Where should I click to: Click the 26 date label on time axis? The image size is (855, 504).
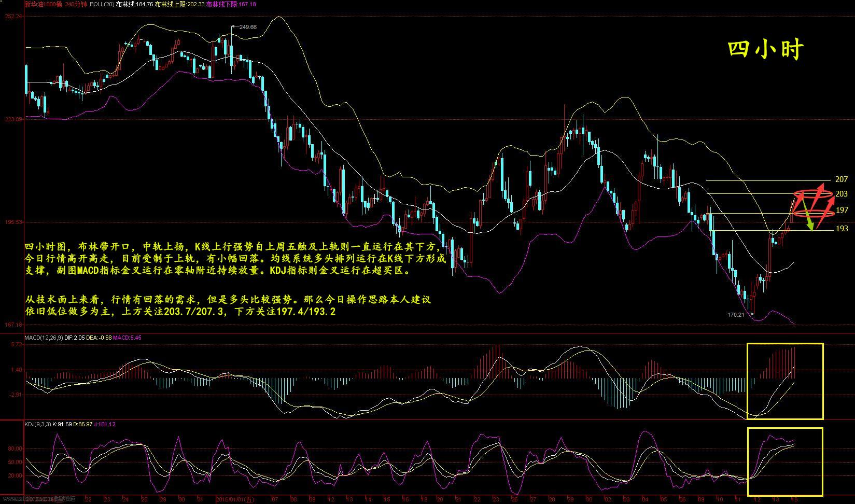click(515, 499)
